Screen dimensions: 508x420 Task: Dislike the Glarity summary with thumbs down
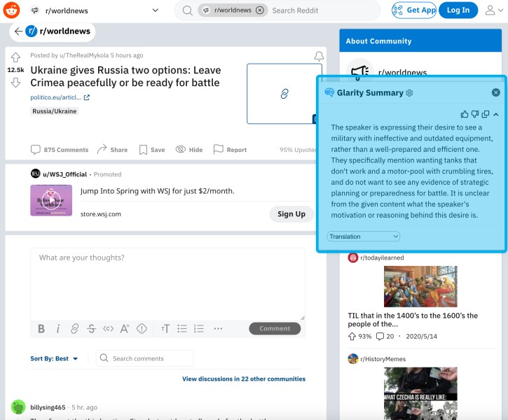[x=475, y=114]
